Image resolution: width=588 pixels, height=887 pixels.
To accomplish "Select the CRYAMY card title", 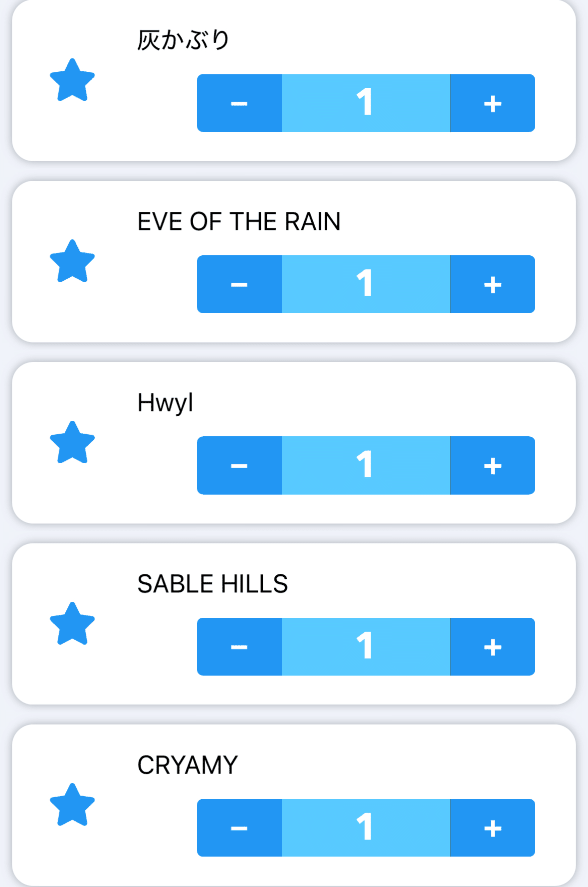I will point(188,765).
